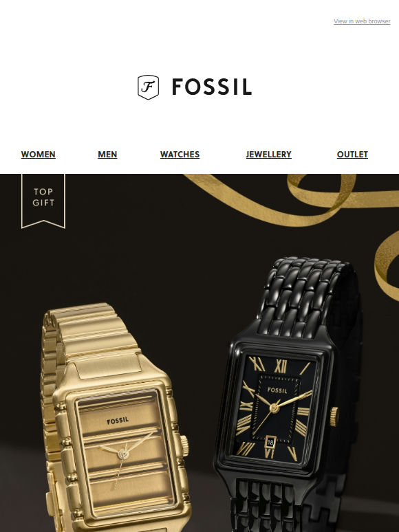Open View in web browser link
Screen dimensions: 399x532
click(x=362, y=21)
